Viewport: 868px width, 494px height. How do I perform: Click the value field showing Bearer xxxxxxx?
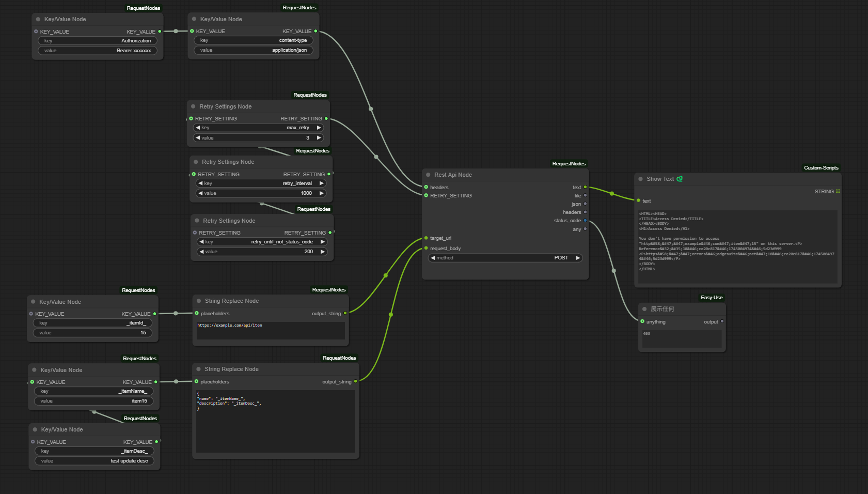[x=98, y=51]
